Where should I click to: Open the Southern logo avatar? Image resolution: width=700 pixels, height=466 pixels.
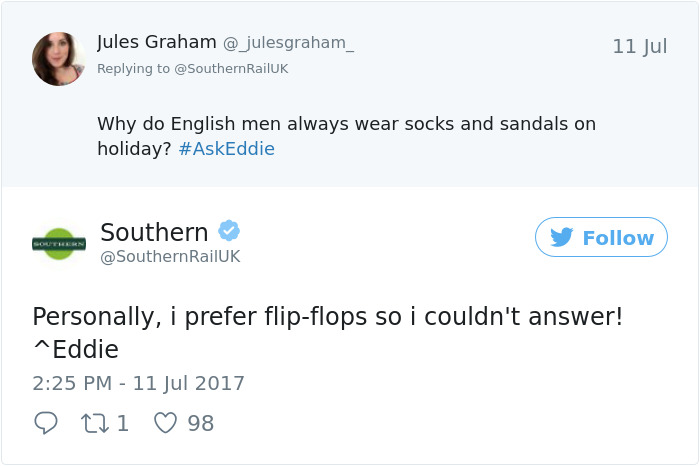coord(59,243)
